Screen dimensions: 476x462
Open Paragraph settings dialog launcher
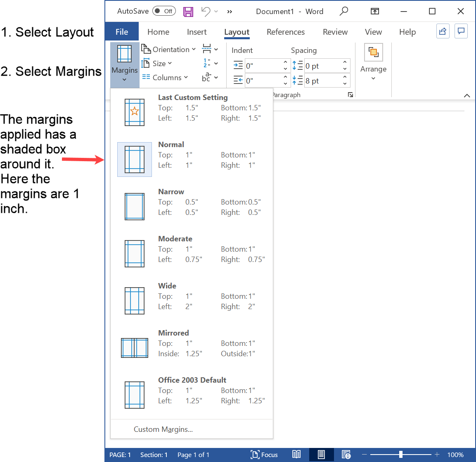point(350,95)
